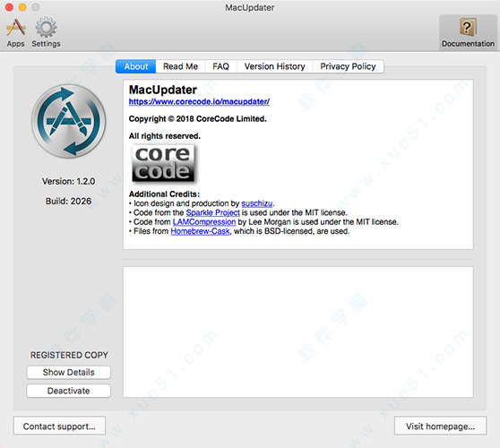
Task: Click the Visit homepage button
Action: (x=440, y=426)
